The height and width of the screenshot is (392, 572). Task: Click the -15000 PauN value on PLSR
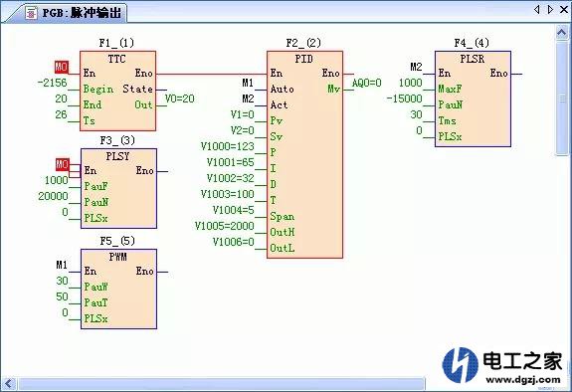(x=404, y=98)
